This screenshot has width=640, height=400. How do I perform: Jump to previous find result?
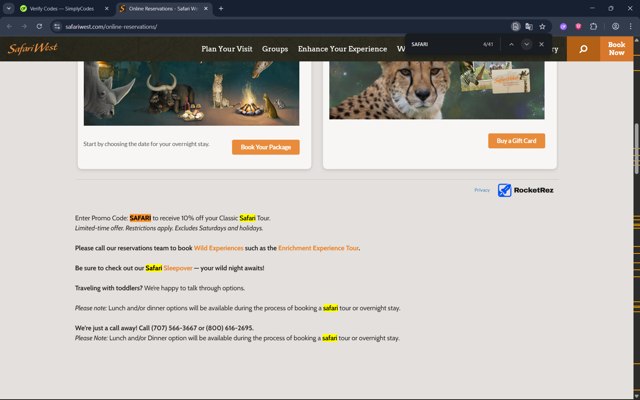coord(511,44)
